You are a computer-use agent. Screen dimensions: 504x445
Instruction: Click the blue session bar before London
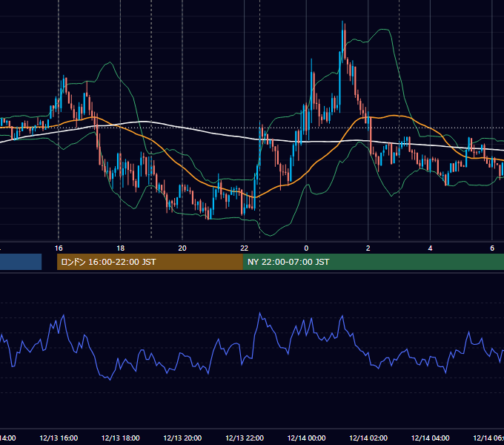pos(21,262)
